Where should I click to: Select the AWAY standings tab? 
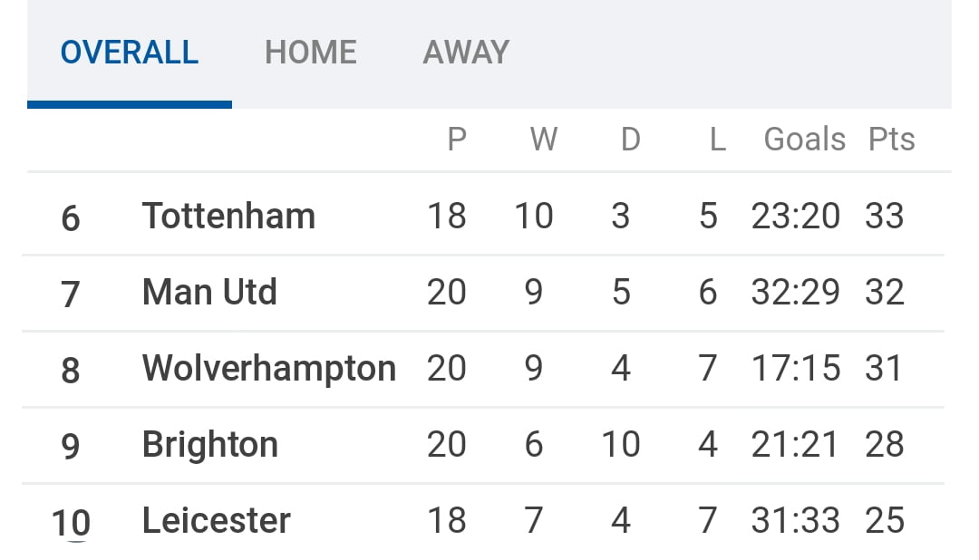466,52
